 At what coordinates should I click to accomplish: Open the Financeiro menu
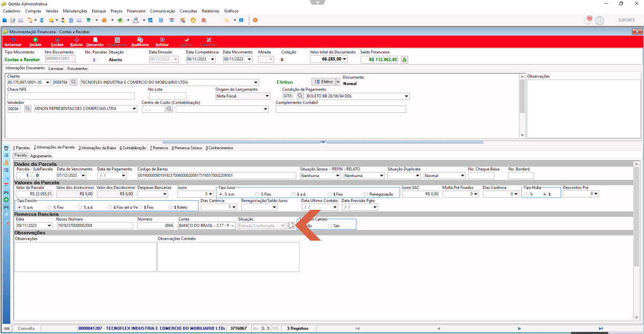tap(136, 11)
